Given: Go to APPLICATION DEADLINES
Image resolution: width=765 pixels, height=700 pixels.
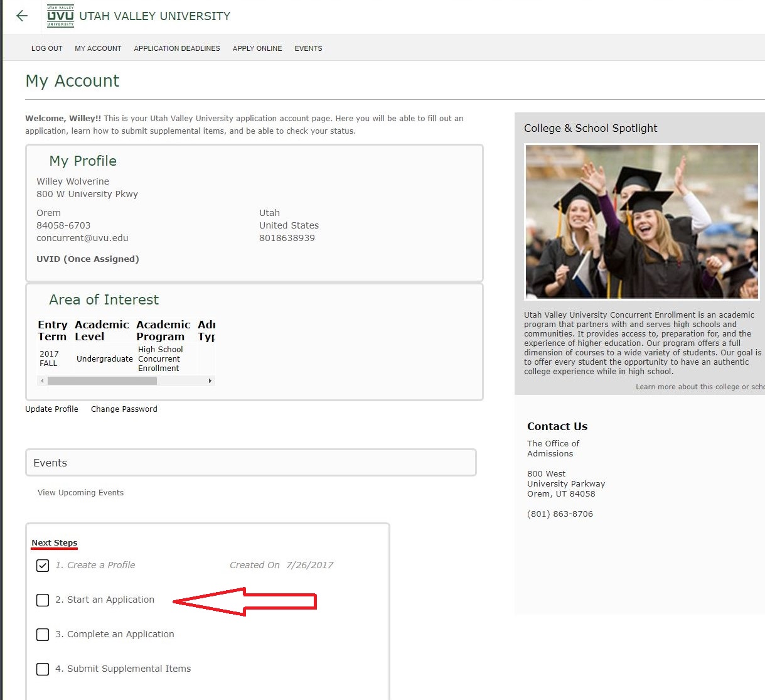Looking at the screenshot, I should tap(177, 48).
